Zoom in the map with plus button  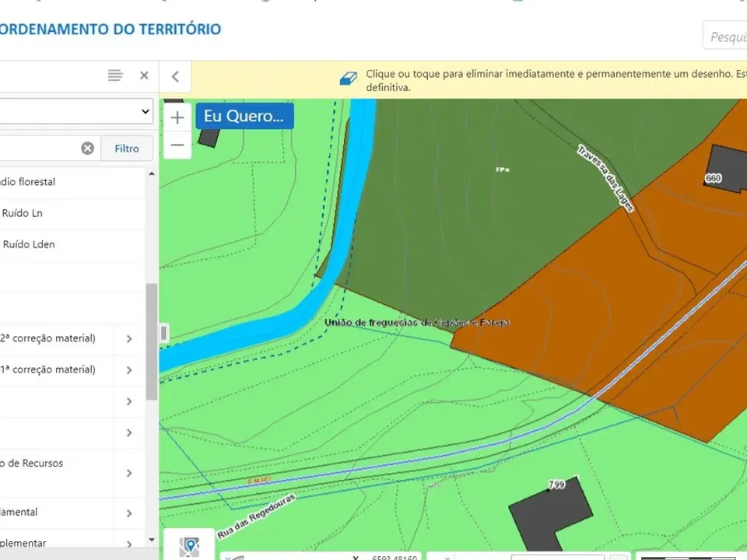pyautogui.click(x=177, y=117)
